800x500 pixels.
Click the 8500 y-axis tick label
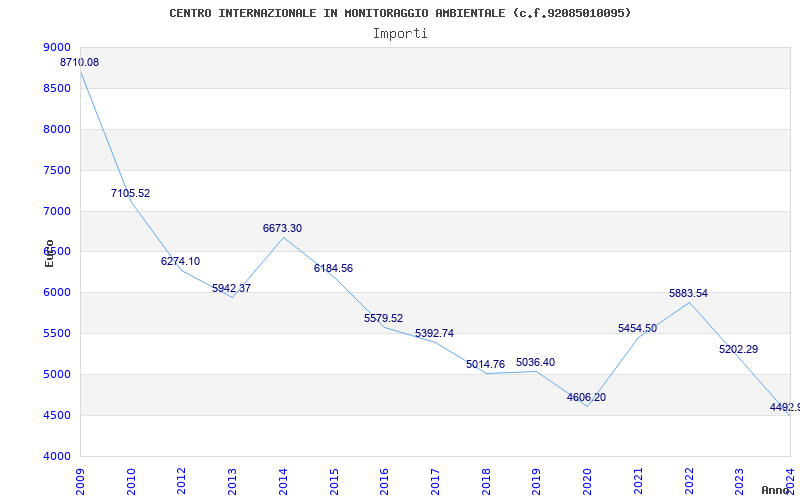[57, 88]
